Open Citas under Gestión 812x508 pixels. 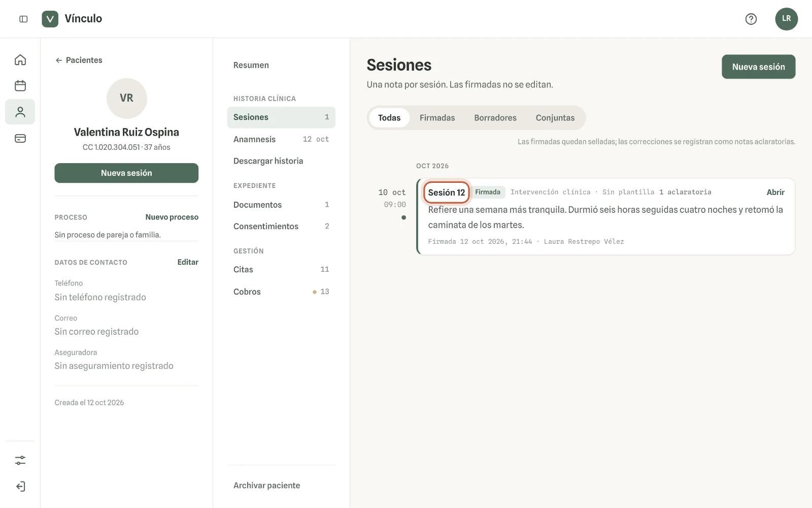(x=281, y=269)
